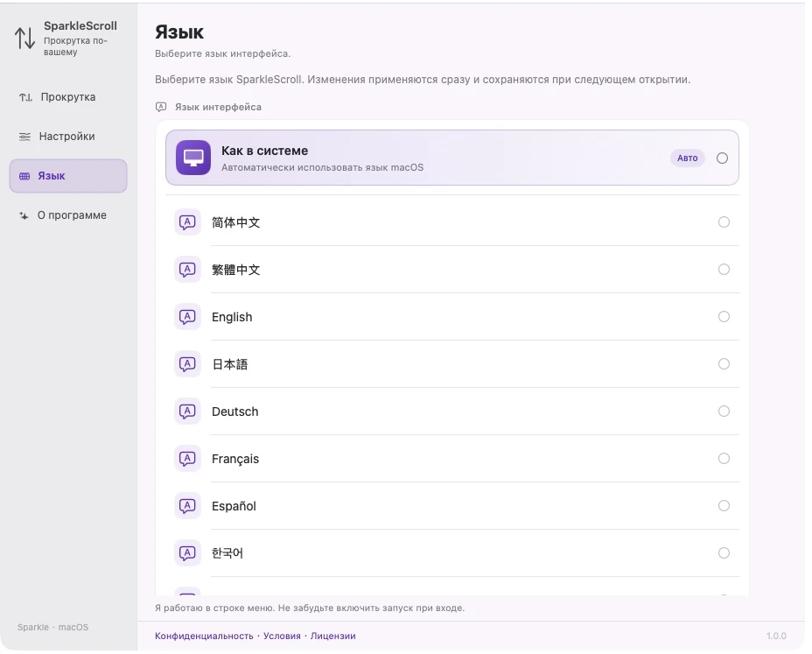Click the SparkleScroll app name in sidebar
This screenshot has width=812, height=654.
pos(80,26)
